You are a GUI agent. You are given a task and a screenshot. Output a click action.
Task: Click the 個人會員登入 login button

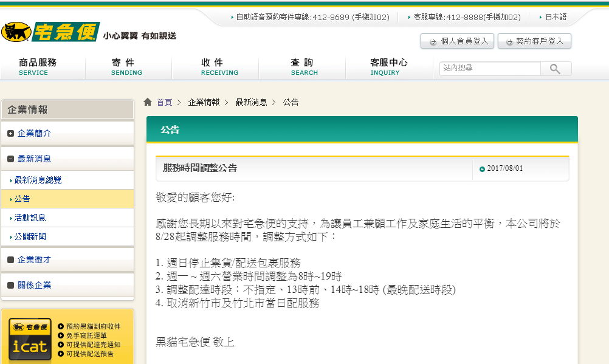pyautogui.click(x=457, y=41)
